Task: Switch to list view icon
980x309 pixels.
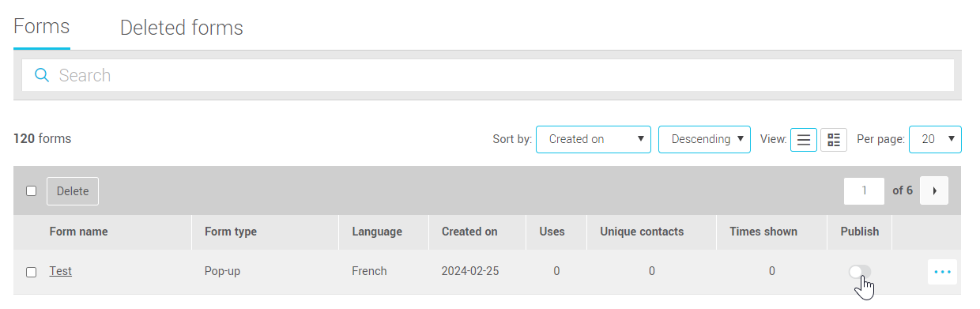Action: (804, 140)
